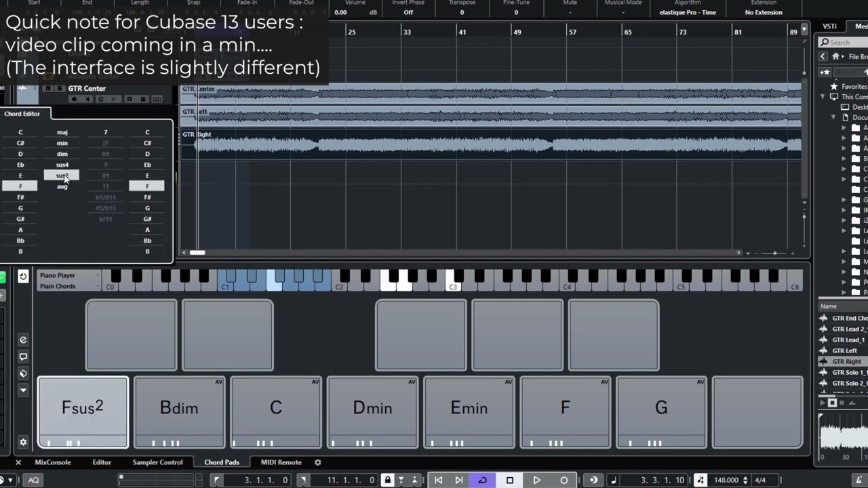
Task: Trigger the Emin chord pad
Action: click(469, 413)
